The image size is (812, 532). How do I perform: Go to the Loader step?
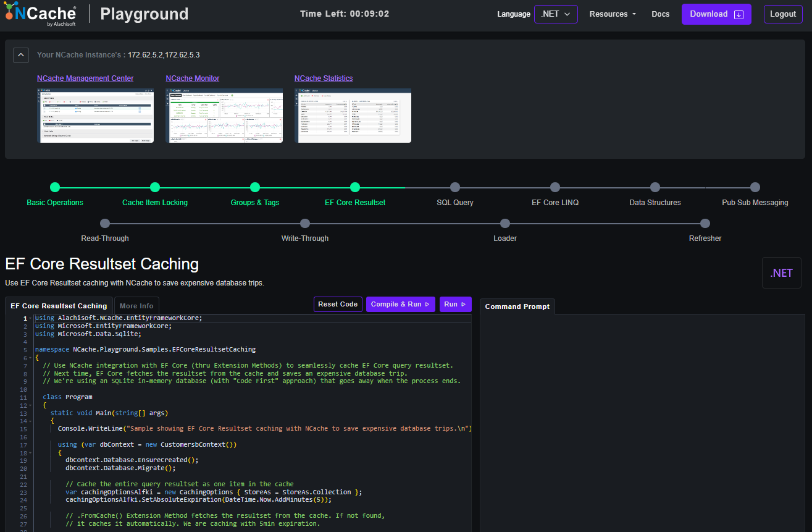pyautogui.click(x=505, y=223)
